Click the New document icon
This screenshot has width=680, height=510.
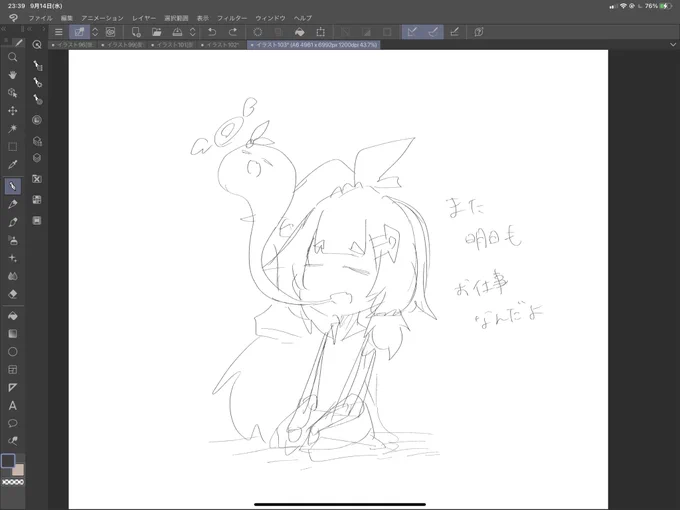point(136,32)
